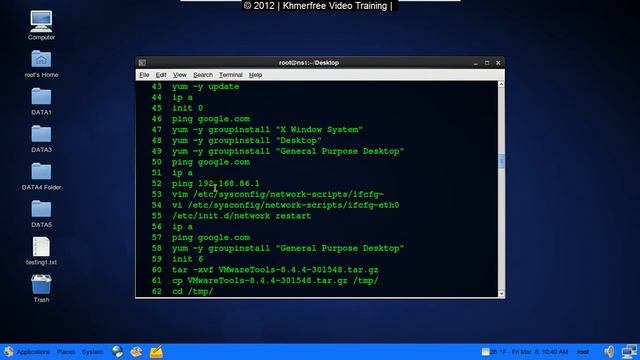Screen dimensions: 640x360
Task: Close the terminal window
Action: 498,63
